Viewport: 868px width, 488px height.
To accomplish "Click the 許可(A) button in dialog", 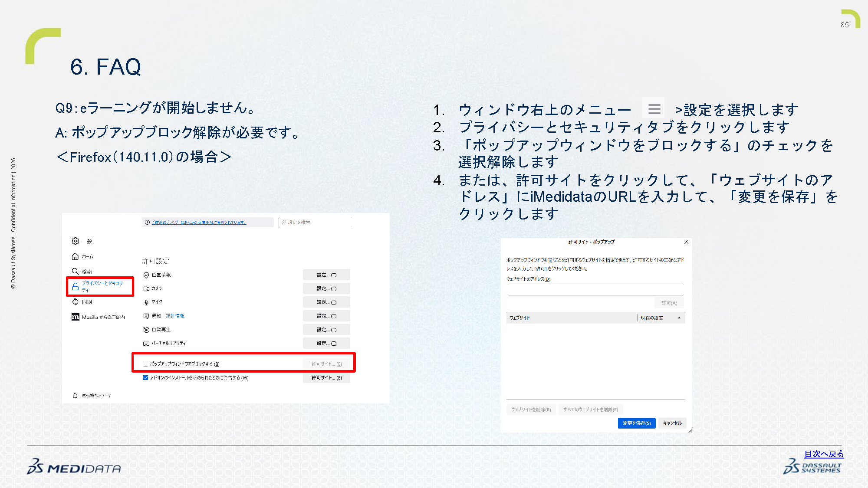I will click(669, 303).
